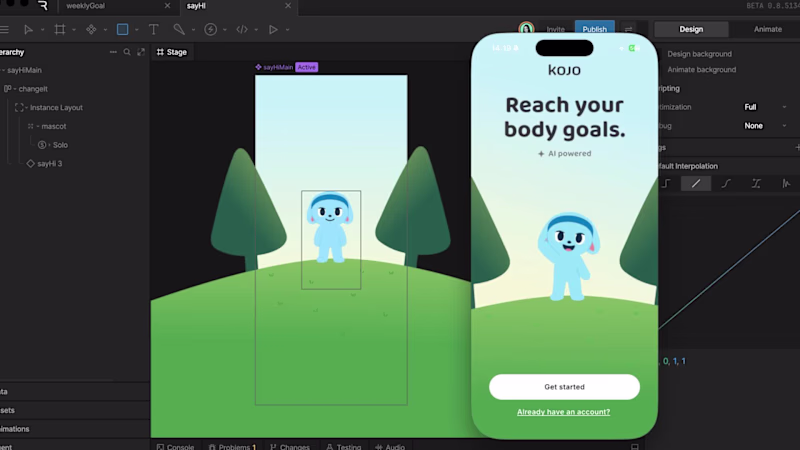Open Hierarchy panel more options
This screenshot has height=450, width=800.
pos(113,52)
